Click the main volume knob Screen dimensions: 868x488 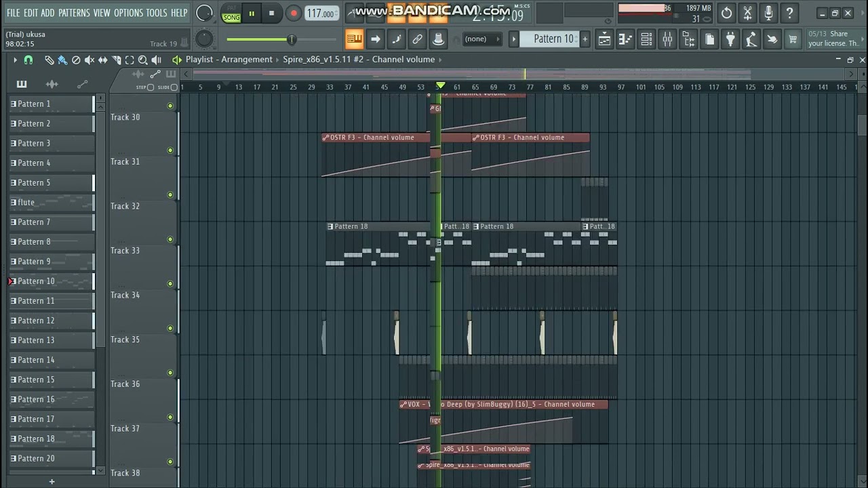204,13
